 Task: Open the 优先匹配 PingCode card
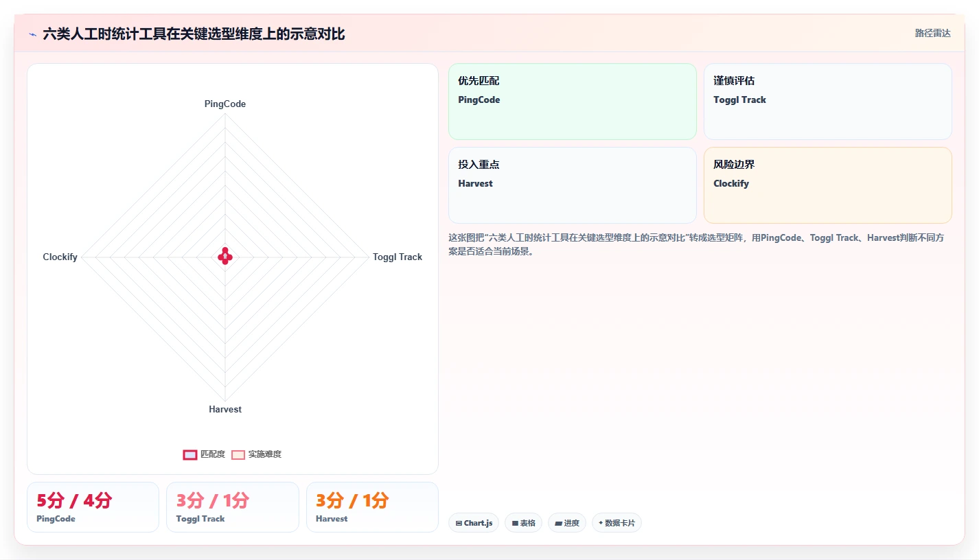pos(573,102)
